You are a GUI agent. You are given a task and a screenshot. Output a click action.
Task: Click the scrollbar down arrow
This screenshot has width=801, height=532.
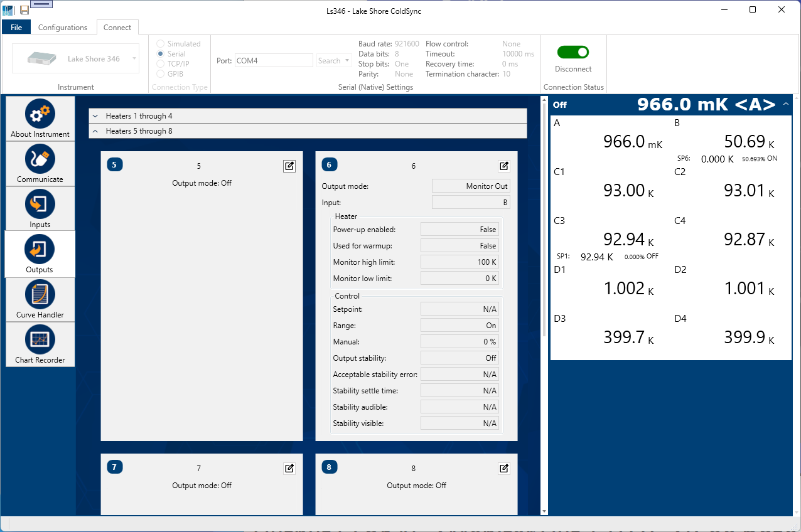coord(544,511)
